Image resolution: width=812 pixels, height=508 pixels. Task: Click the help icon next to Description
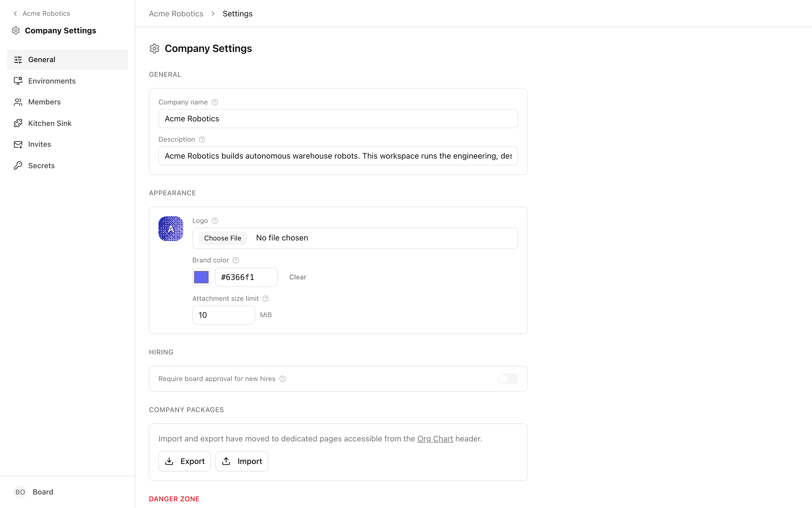tap(202, 139)
